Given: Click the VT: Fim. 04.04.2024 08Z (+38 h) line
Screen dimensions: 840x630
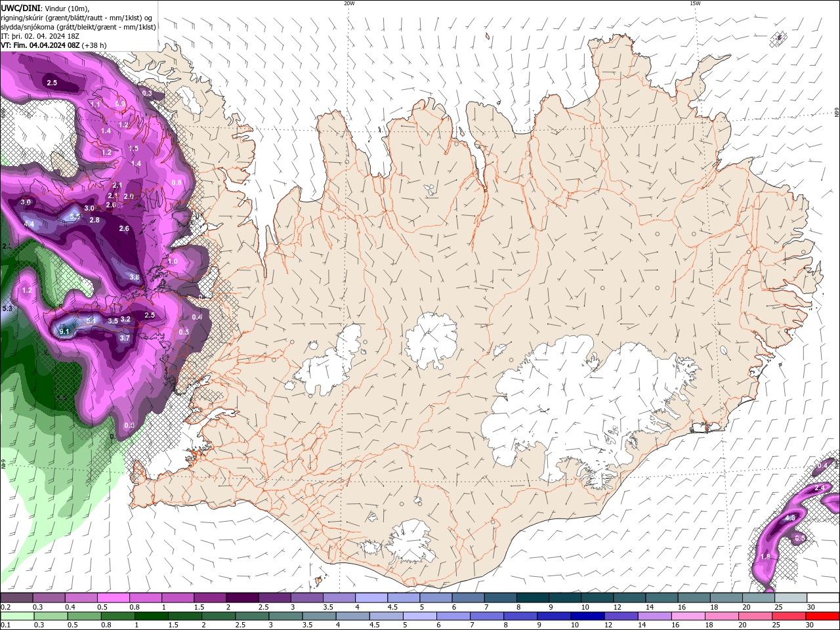Looking at the screenshot, I should tap(54, 45).
